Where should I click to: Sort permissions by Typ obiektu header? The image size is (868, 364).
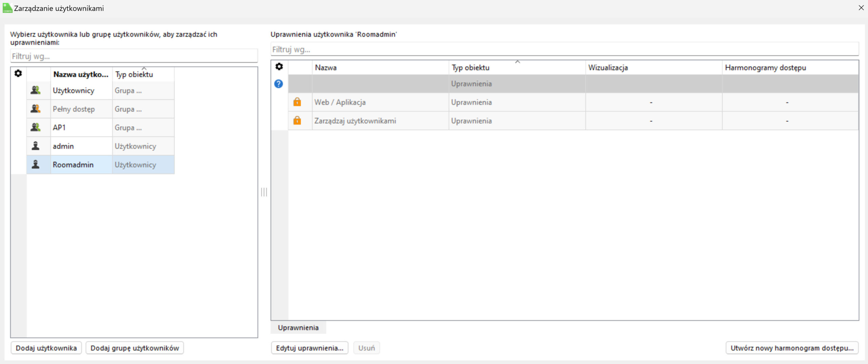click(x=470, y=68)
